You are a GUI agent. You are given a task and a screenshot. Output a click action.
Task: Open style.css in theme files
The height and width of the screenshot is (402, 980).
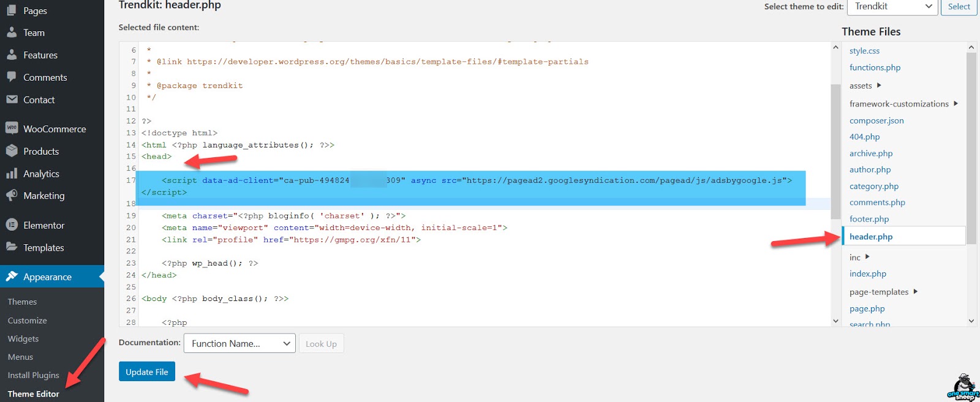[x=864, y=51]
